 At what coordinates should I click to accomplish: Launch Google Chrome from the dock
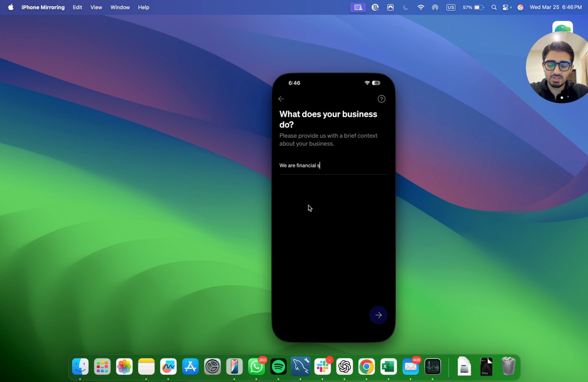[x=366, y=367]
